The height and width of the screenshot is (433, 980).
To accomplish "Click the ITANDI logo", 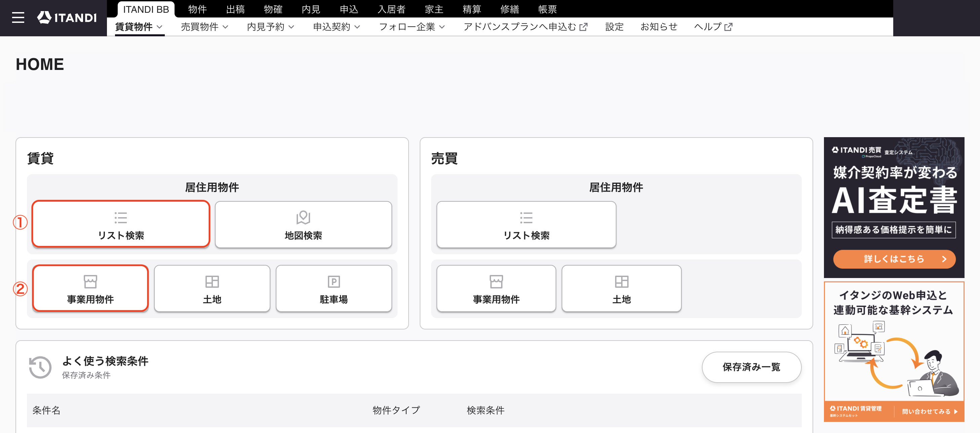I will [x=67, y=17].
